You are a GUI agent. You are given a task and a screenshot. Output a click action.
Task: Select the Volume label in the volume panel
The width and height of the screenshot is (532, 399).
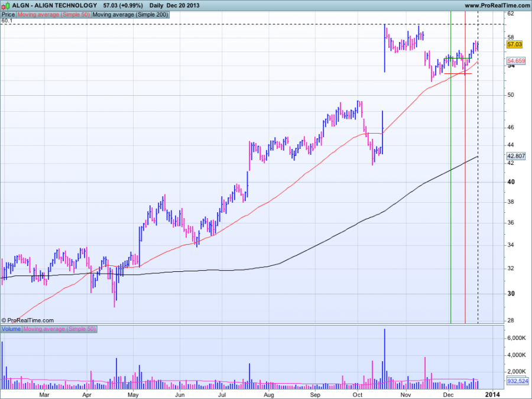pyautogui.click(x=11, y=329)
